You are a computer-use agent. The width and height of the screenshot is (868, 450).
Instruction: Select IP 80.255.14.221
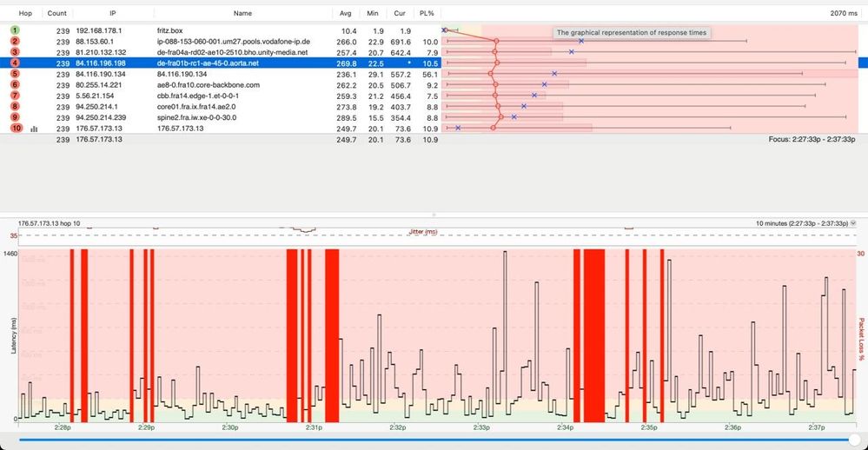pyautogui.click(x=98, y=85)
